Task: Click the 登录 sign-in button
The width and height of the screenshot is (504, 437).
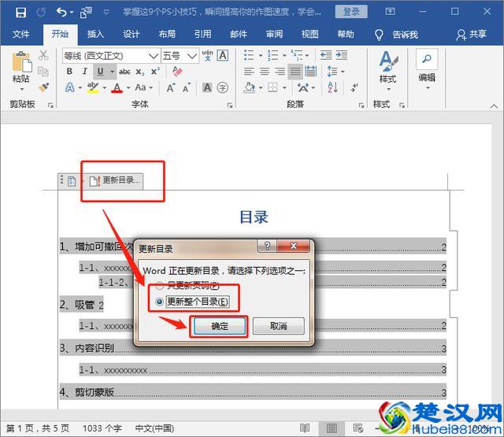Action: click(x=351, y=12)
